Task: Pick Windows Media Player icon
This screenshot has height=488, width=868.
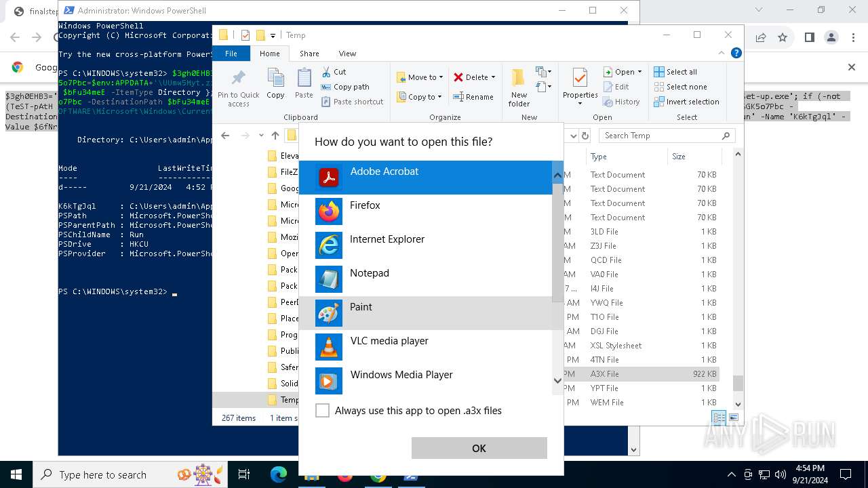Action: click(329, 381)
